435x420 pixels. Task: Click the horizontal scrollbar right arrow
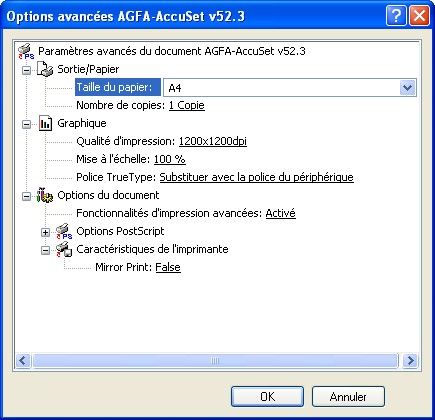410,360
